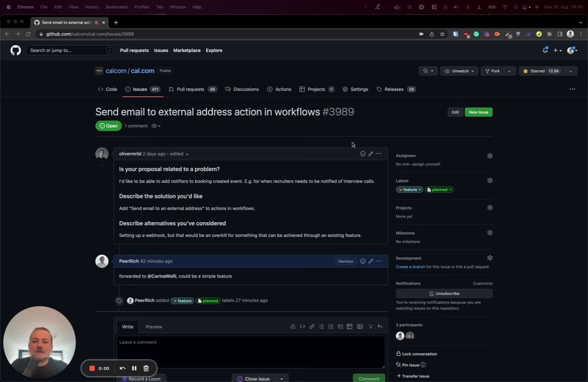The height and width of the screenshot is (382, 588).
Task: Expand the Fork options dropdown arrow
Action: pos(509,71)
